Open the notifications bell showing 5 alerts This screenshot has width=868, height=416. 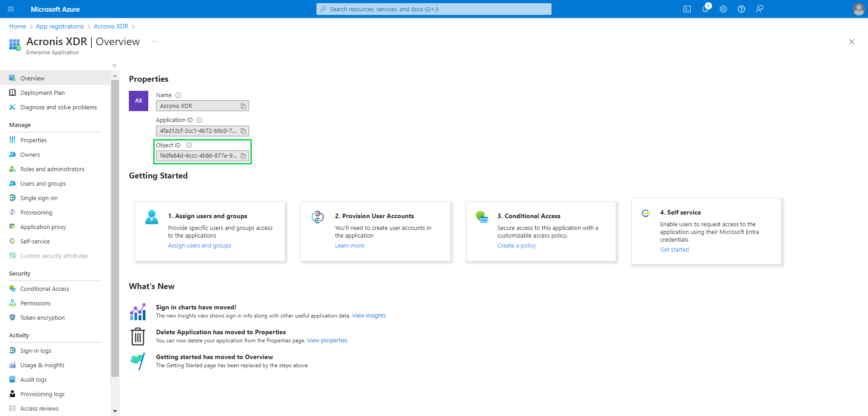pyautogui.click(x=705, y=9)
